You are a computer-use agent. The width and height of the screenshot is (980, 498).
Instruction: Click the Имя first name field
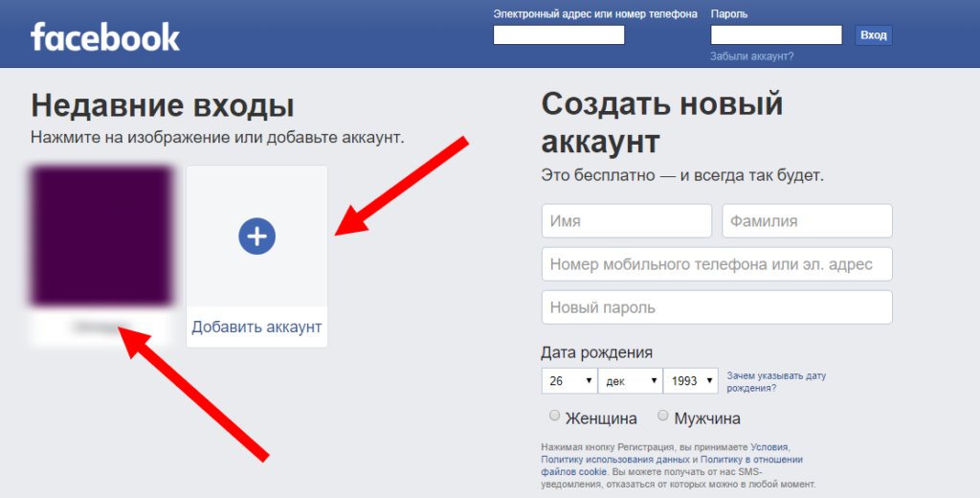(x=626, y=221)
